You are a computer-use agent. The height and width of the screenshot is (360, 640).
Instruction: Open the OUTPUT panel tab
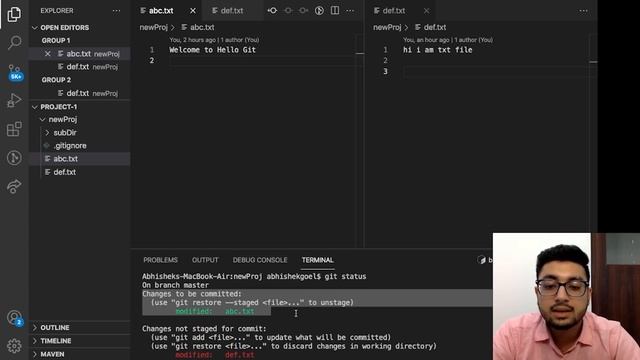(205, 260)
